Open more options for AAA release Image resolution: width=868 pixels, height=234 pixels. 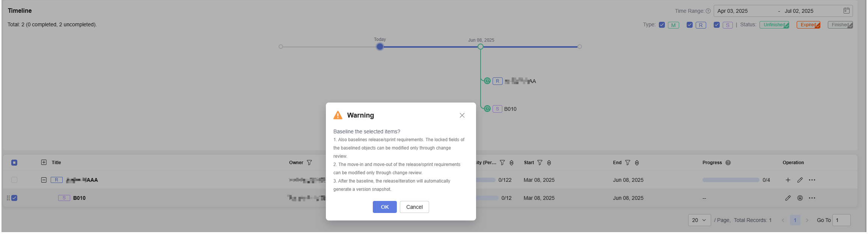(x=812, y=180)
